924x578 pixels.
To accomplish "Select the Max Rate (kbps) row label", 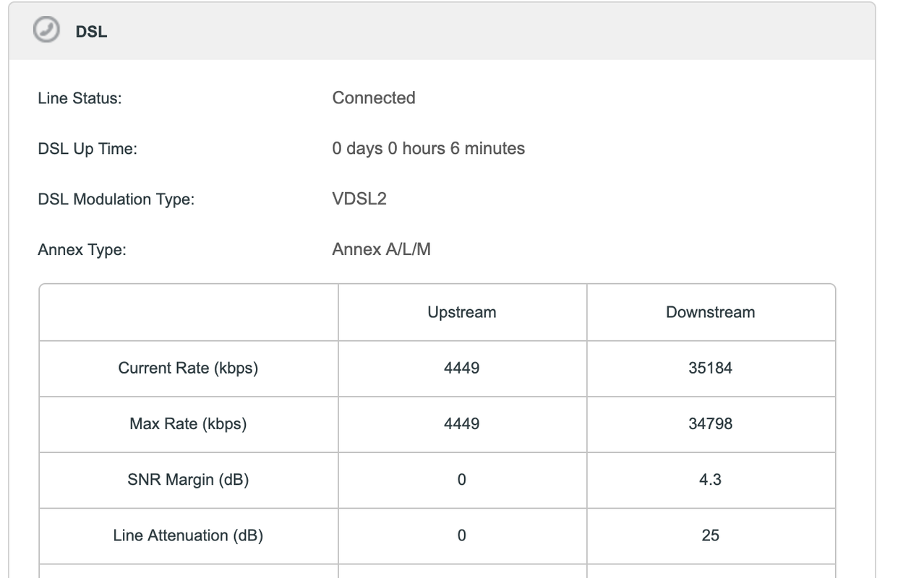I will (188, 423).
